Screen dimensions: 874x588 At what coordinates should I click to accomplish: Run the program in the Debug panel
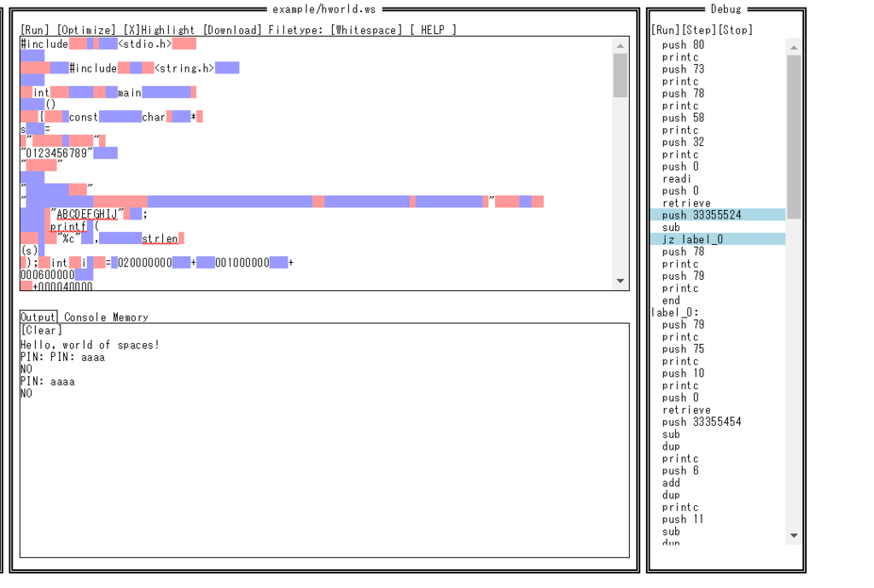[x=664, y=29]
